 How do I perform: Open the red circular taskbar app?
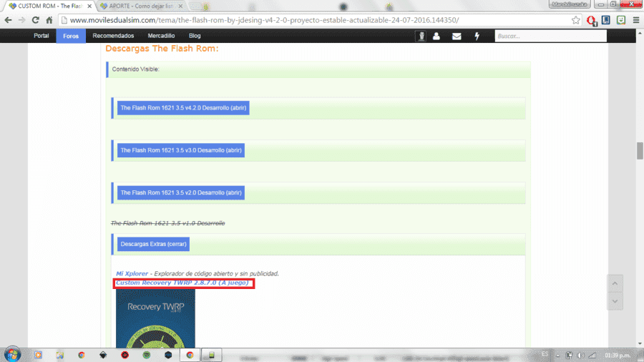tap(125, 355)
